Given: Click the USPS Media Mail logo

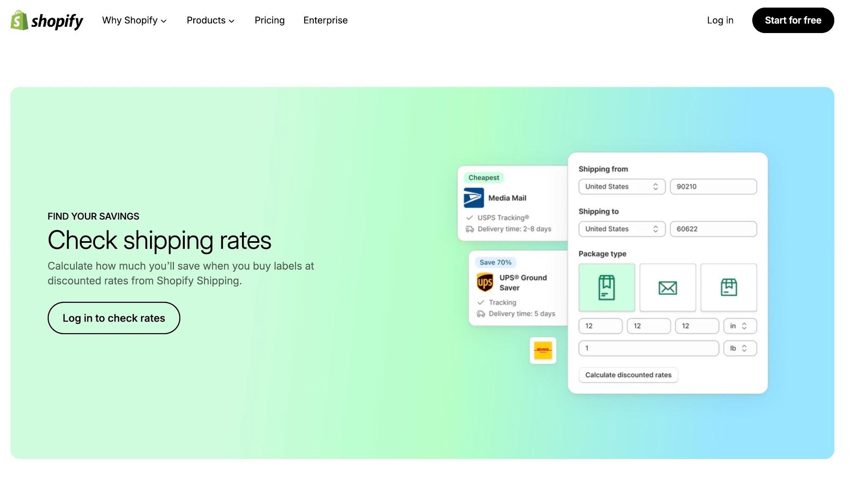Looking at the screenshot, I should (474, 198).
